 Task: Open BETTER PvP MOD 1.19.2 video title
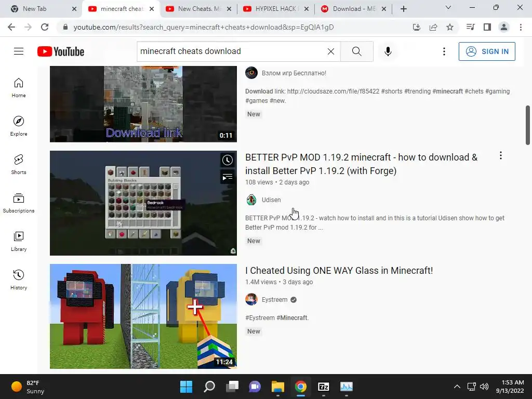pyautogui.click(x=362, y=164)
